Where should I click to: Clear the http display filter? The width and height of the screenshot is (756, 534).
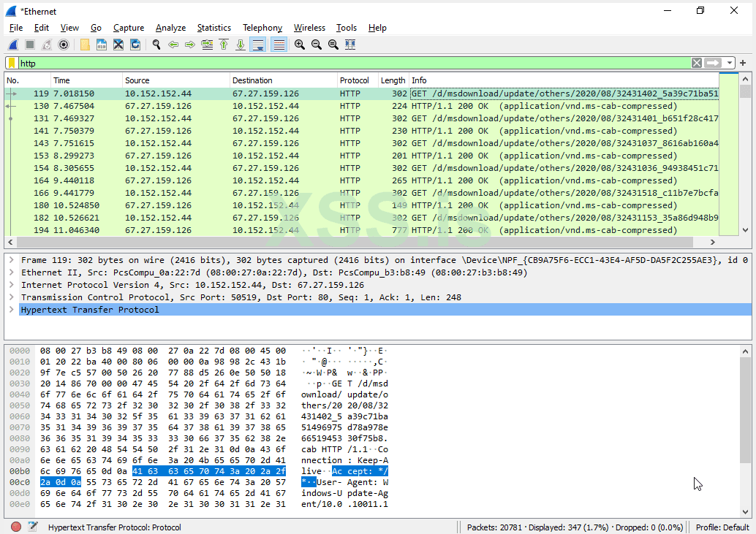pyautogui.click(x=696, y=63)
